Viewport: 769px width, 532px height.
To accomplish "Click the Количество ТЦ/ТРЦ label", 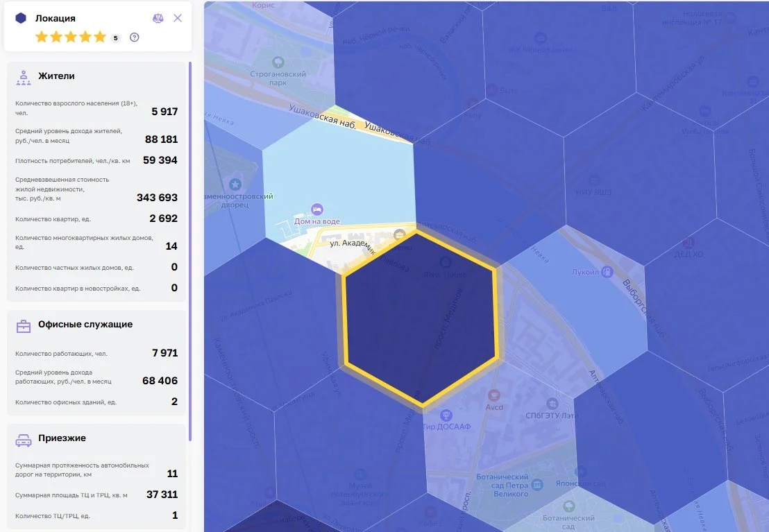I will tap(53, 516).
